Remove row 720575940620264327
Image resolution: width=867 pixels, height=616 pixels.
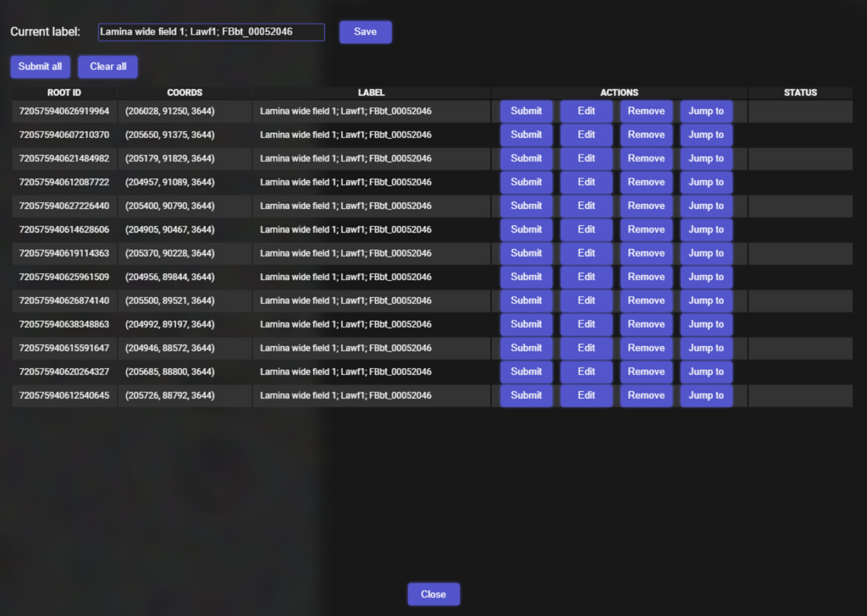point(646,372)
